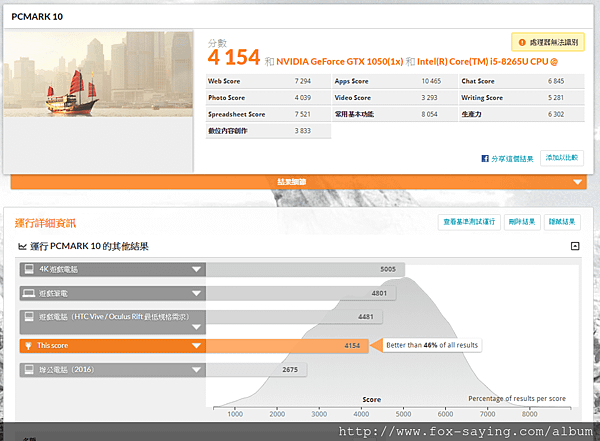600x441 pixels.
Task: Expand the gaming laptop row dropdown
Action: [x=196, y=294]
